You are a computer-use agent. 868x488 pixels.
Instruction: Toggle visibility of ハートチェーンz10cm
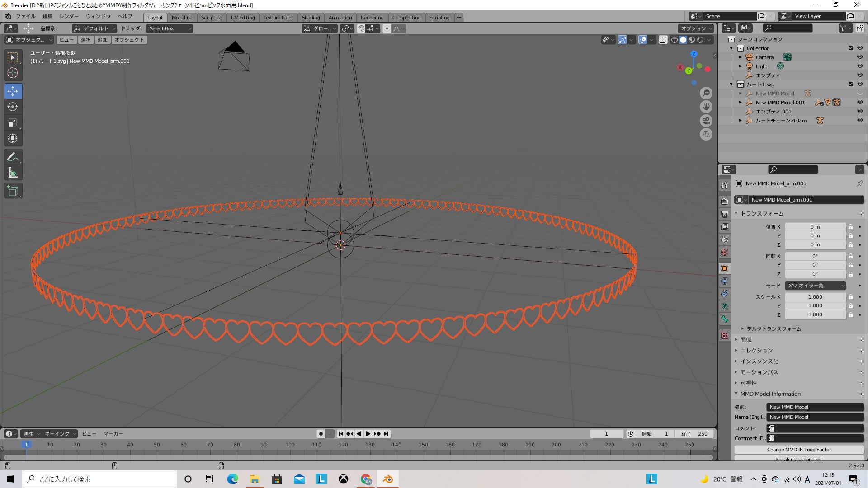click(x=860, y=121)
